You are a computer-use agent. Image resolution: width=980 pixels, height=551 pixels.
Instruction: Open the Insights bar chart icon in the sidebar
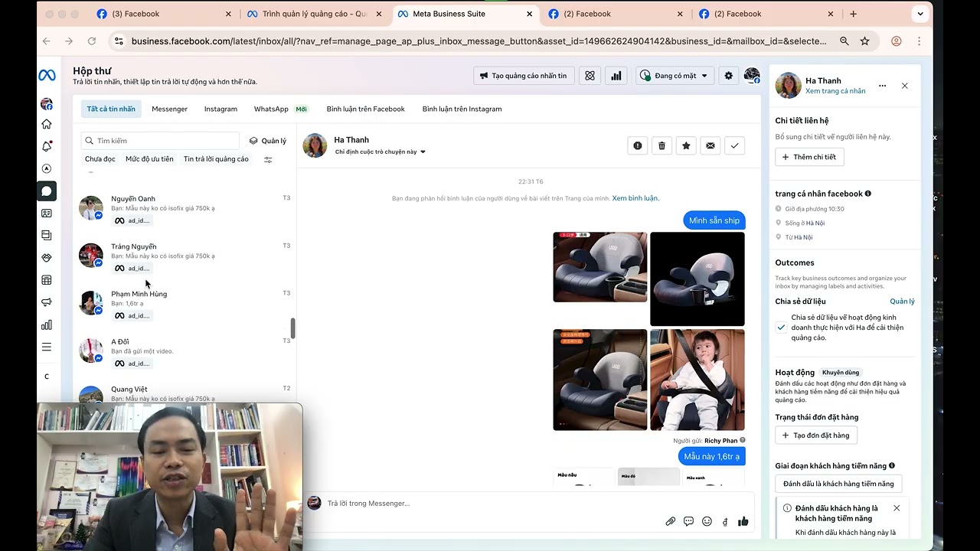click(47, 324)
